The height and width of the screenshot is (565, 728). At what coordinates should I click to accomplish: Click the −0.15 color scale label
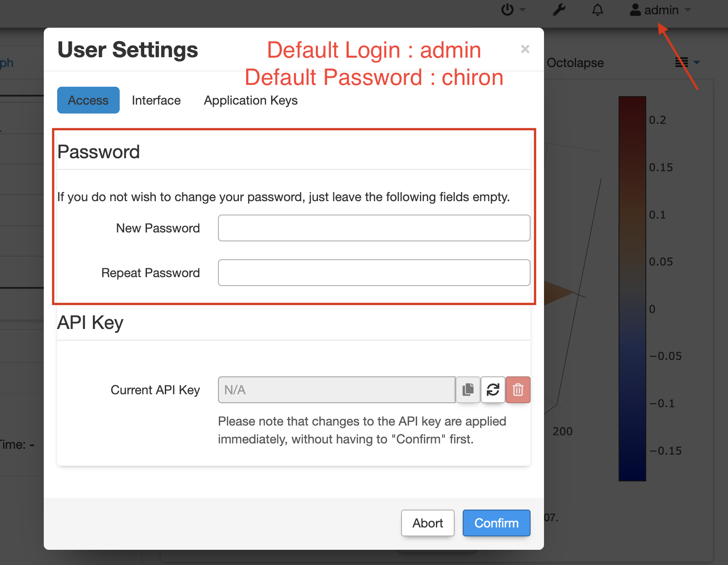click(x=665, y=451)
